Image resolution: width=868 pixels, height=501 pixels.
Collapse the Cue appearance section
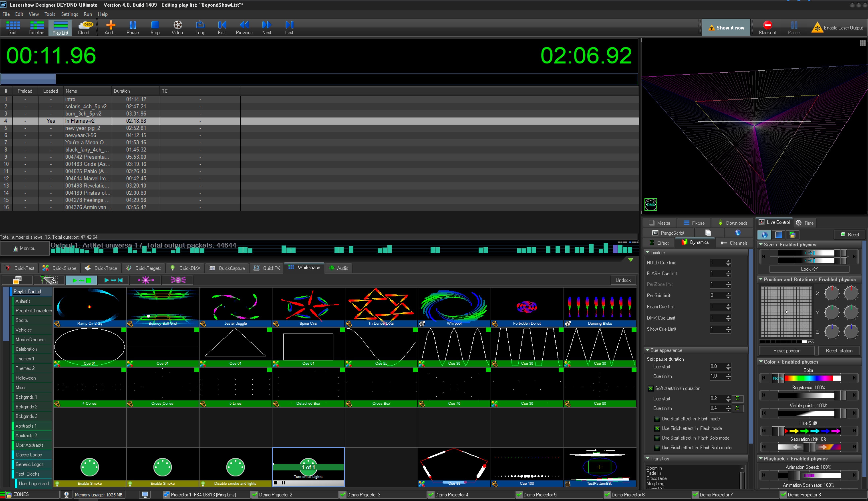(648, 350)
